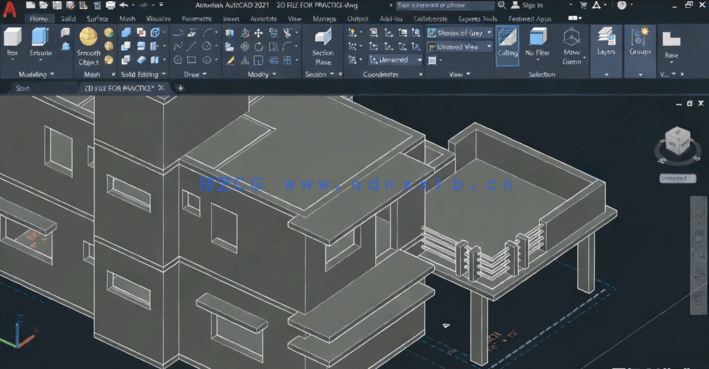Select the Ellipse tool in Draw panel

point(207,60)
